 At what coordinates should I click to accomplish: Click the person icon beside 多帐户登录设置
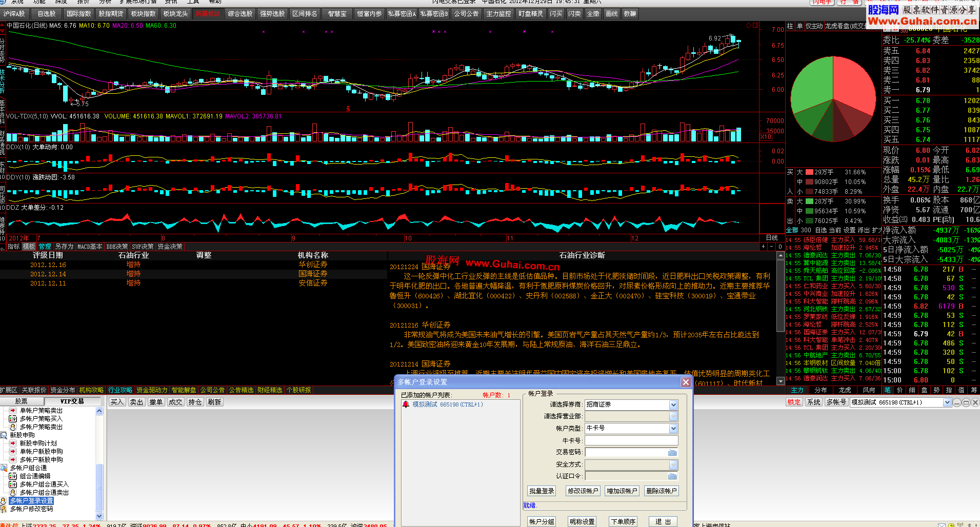point(4,501)
